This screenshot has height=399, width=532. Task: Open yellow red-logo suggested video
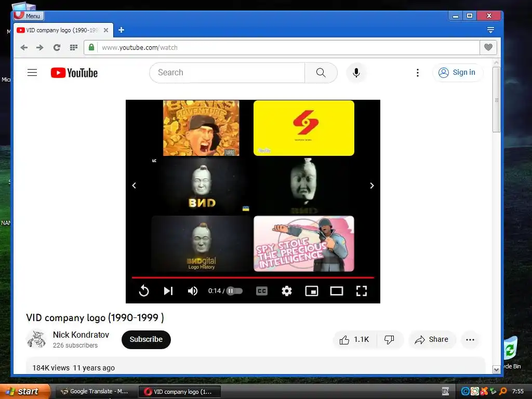pyautogui.click(x=303, y=128)
